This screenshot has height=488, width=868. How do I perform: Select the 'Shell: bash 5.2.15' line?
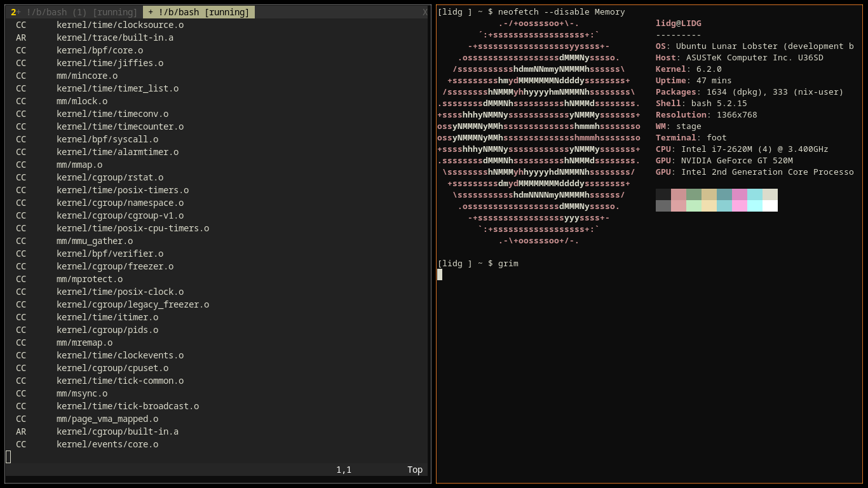[x=702, y=104]
